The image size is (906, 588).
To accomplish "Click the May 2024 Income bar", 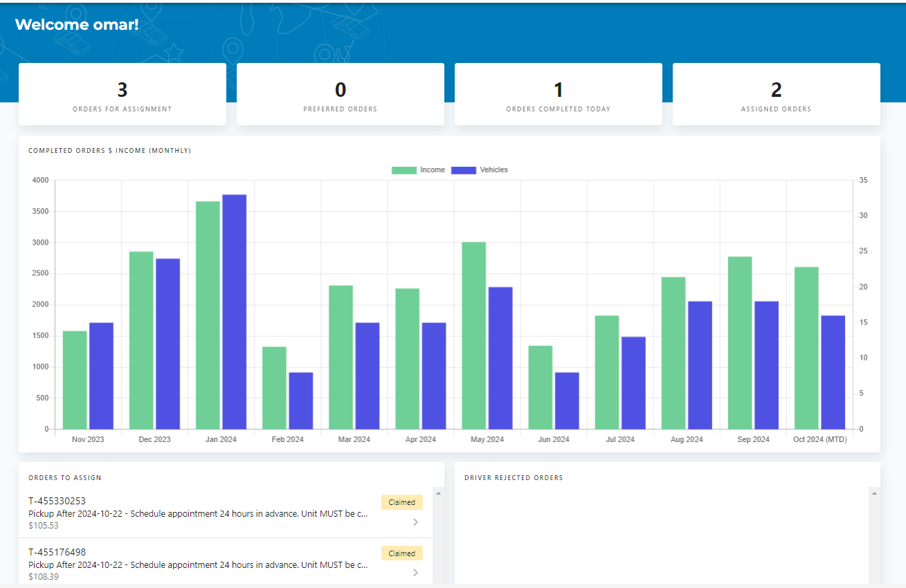I will tap(474, 336).
